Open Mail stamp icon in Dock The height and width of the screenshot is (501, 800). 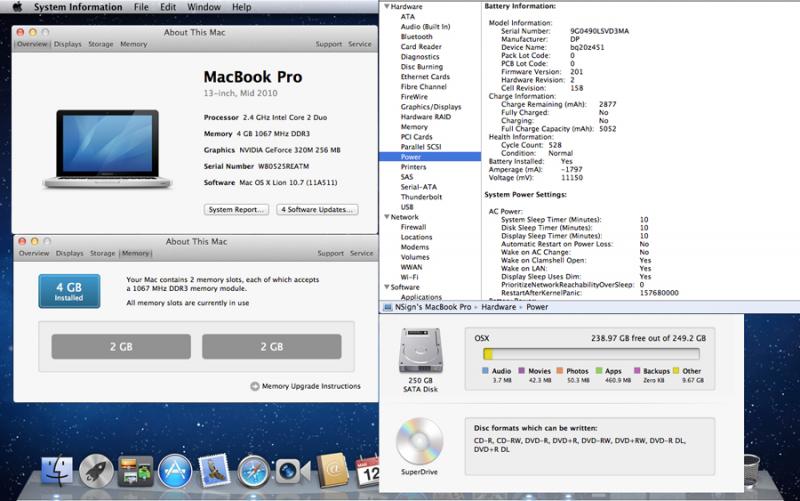215,470
